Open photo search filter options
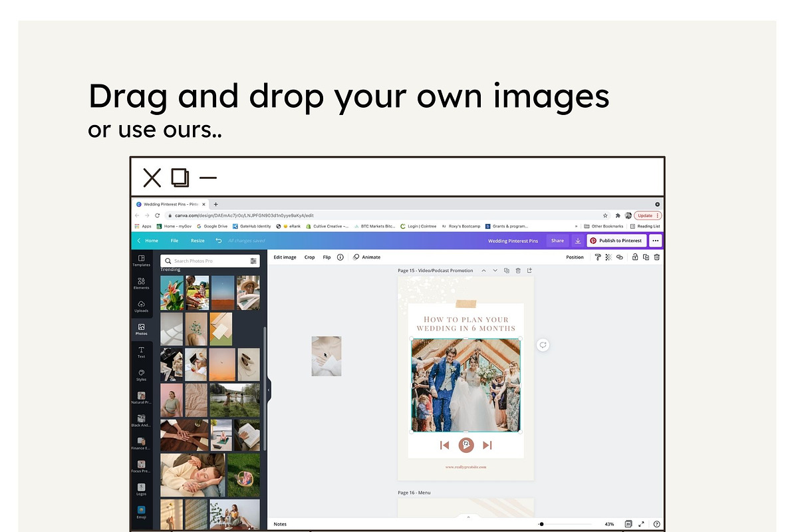 pos(253,261)
